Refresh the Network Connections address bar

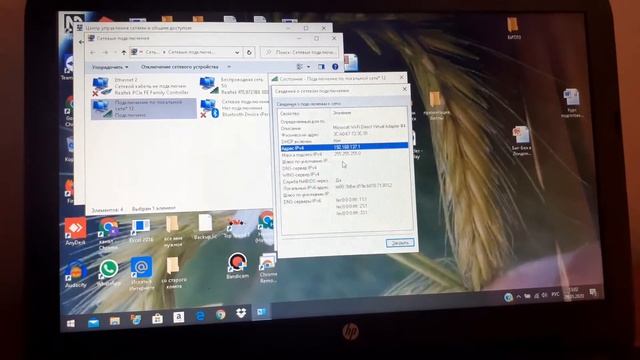249,52
